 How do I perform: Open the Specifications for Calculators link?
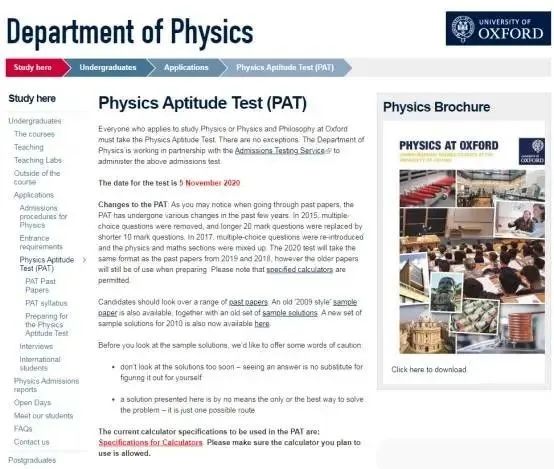point(151,442)
